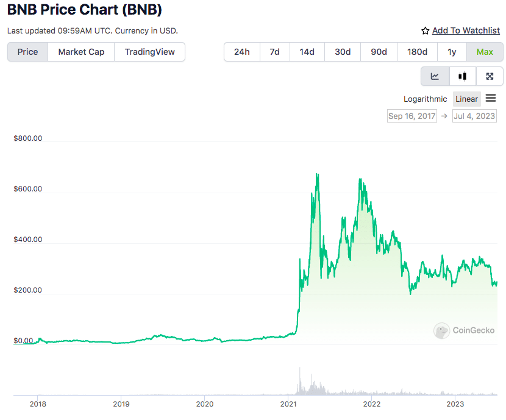This screenshot has height=420, width=506.
Task: Set range to 24h
Action: pyautogui.click(x=241, y=52)
